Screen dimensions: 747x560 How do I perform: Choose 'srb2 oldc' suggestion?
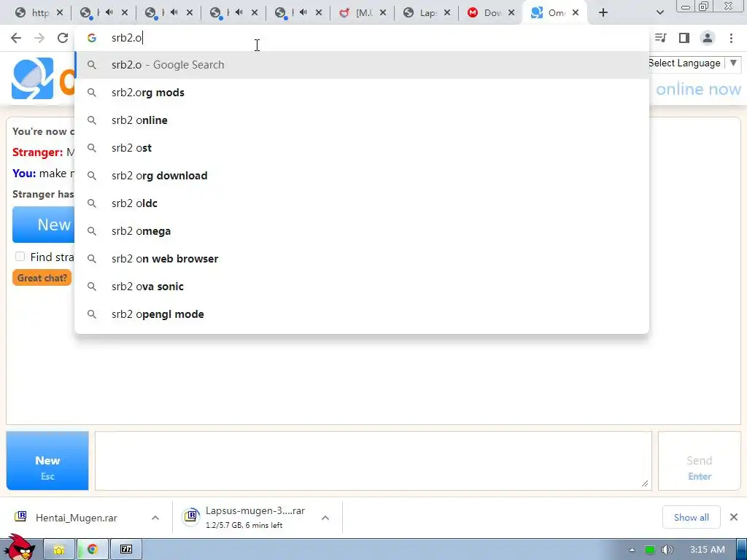click(x=362, y=203)
